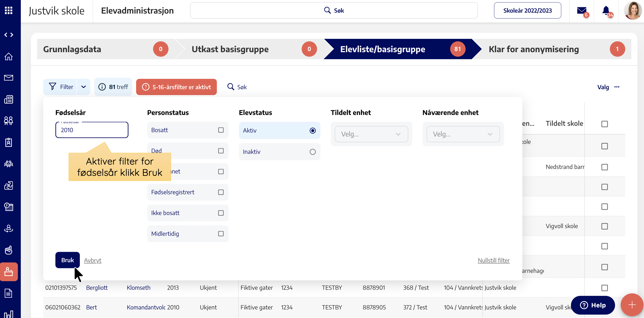Select the Inaktiv elevstatus radio button

click(313, 152)
